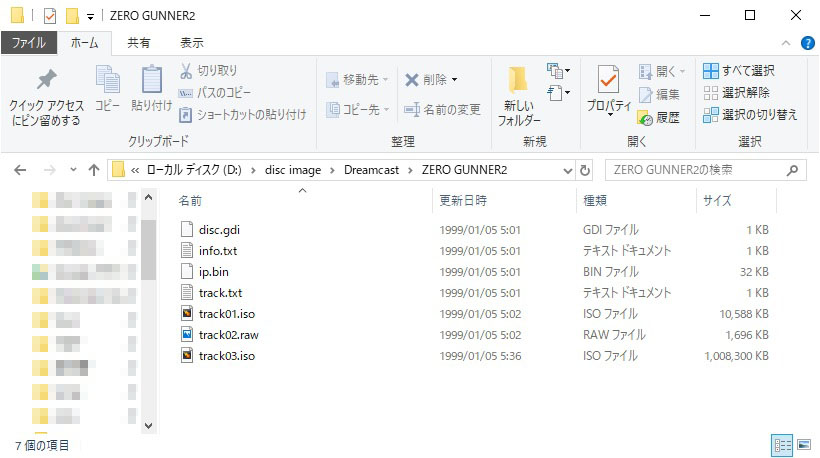The height and width of the screenshot is (458, 820).
Task: Go back with the left arrow
Action: tap(20, 170)
